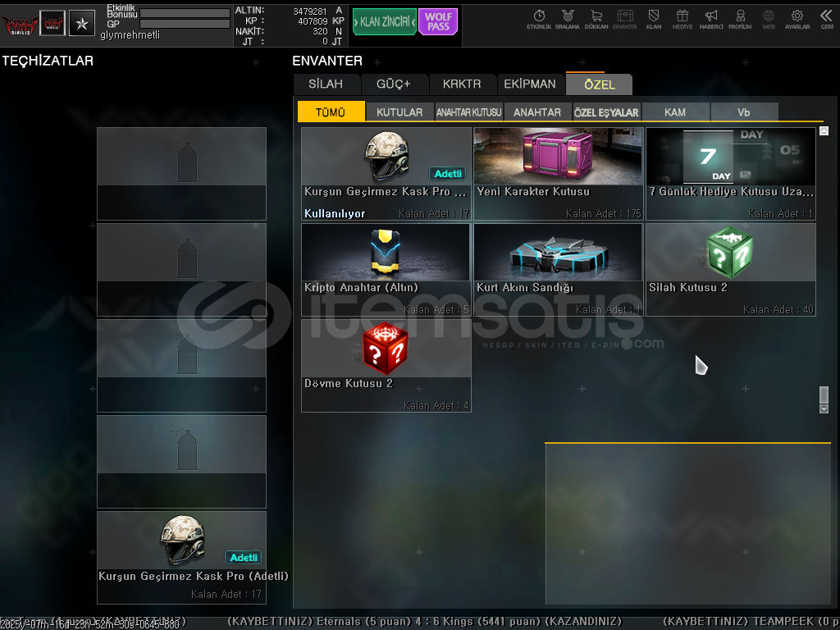Click the Etkinlik Bonusu progress bar
The image size is (840, 630).
coord(185,13)
